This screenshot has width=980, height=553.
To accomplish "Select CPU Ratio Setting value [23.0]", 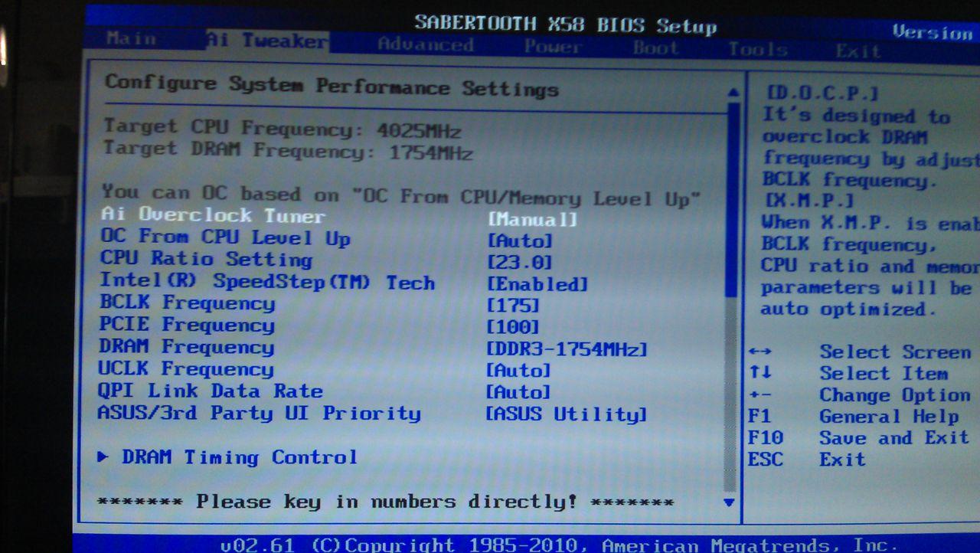I will [x=520, y=262].
